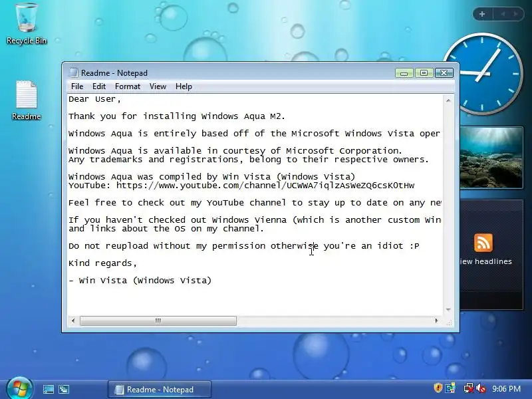This screenshot has width=532, height=399.
Task: Click the horizontal scrollbar right arrow
Action: pos(437,321)
